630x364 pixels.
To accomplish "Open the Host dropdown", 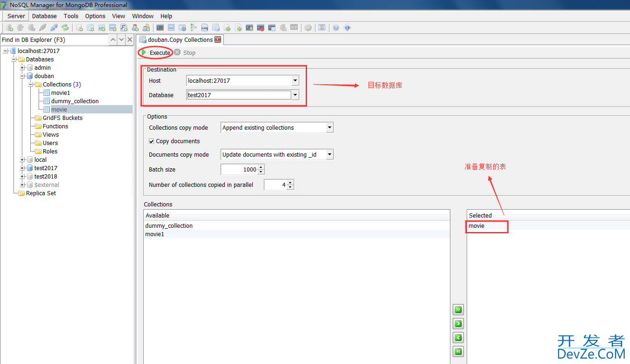I will [x=295, y=80].
